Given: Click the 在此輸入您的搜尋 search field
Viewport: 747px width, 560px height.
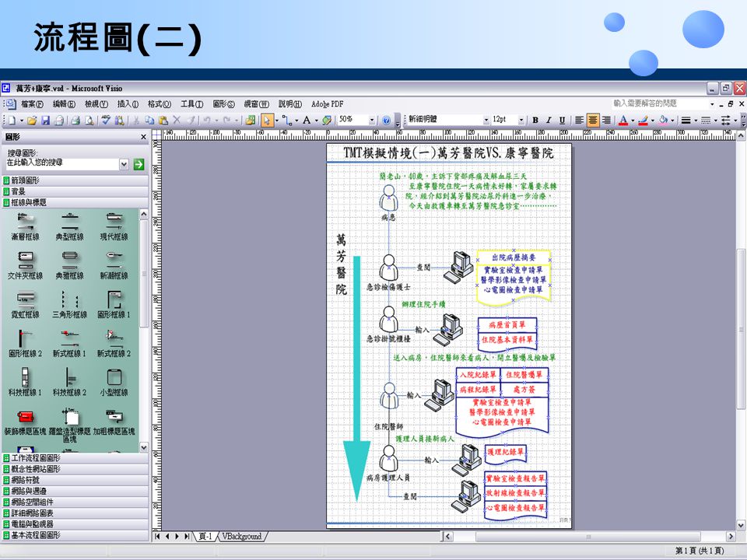Looking at the screenshot, I should [x=62, y=164].
